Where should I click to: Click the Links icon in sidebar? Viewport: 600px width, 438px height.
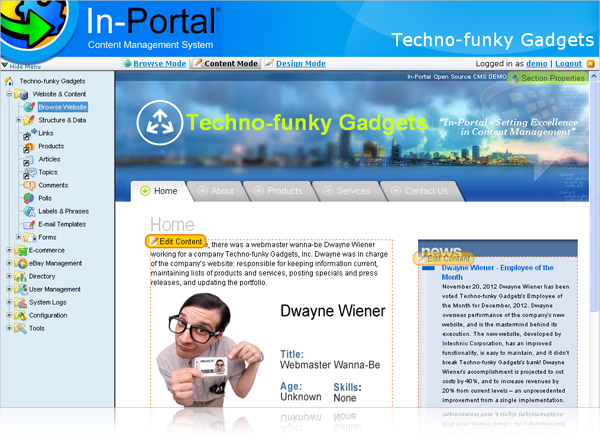(x=29, y=134)
